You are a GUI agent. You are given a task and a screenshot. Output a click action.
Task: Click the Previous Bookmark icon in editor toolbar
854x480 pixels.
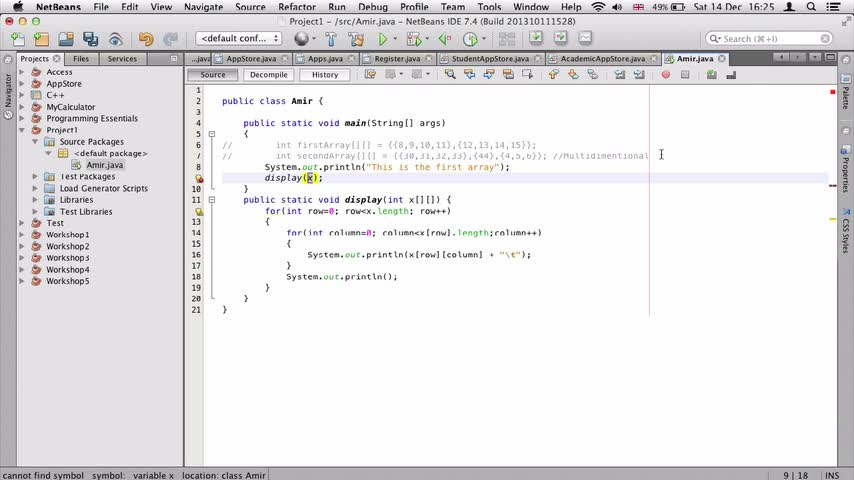point(553,74)
